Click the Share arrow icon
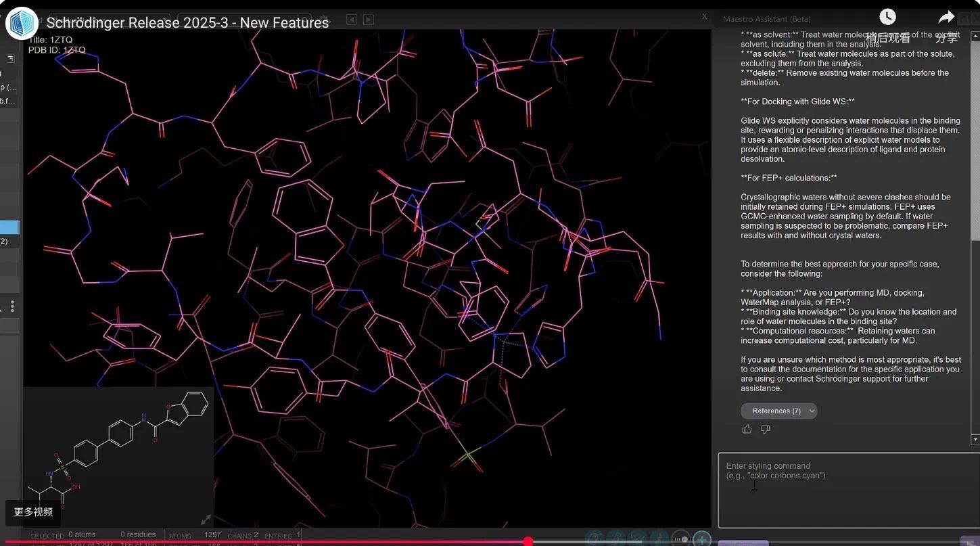980x546 pixels. (x=946, y=18)
